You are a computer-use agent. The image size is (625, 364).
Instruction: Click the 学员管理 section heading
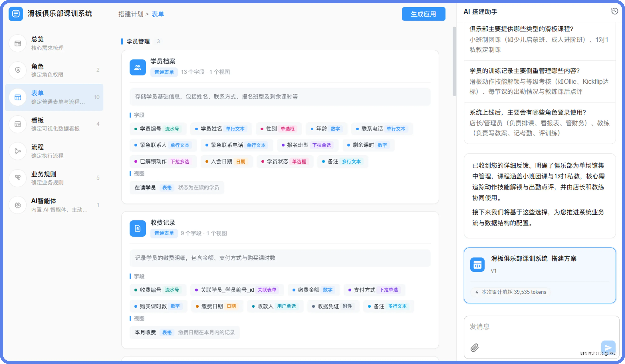click(x=138, y=41)
